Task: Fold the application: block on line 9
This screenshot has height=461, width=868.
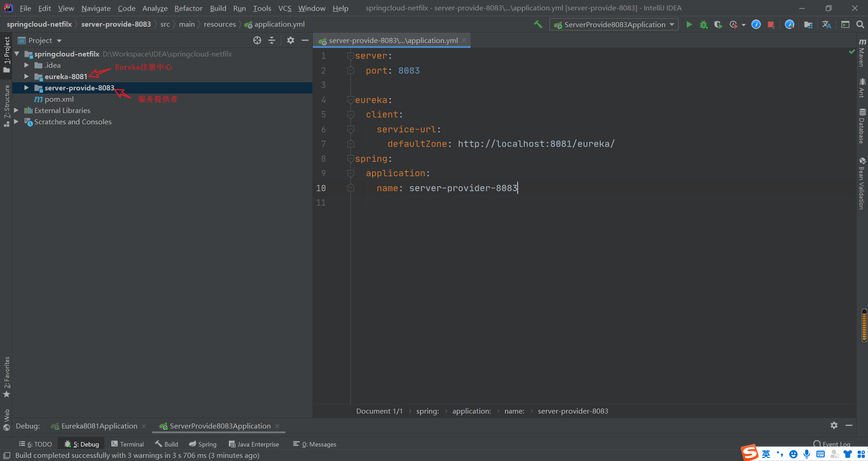Action: (350, 173)
